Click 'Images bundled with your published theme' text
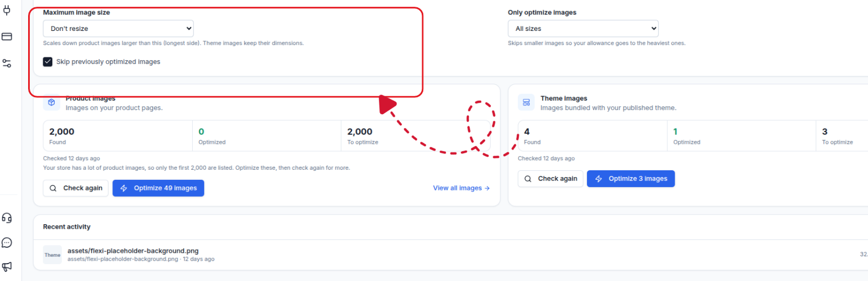 (608, 107)
